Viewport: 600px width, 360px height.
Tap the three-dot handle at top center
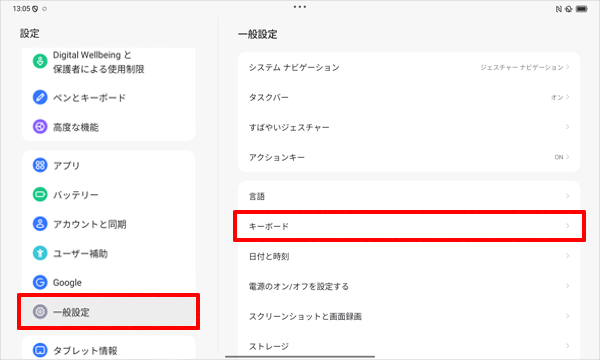pos(300,7)
